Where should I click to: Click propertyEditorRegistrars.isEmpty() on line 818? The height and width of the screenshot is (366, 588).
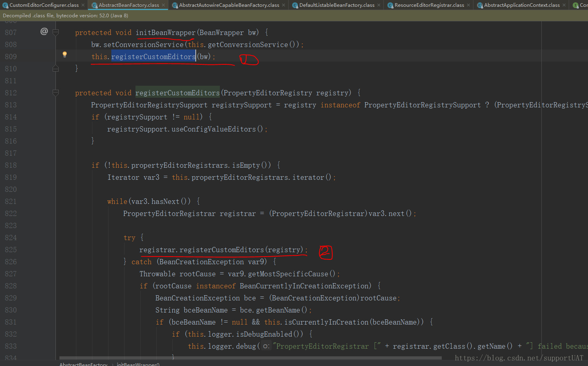201,165
